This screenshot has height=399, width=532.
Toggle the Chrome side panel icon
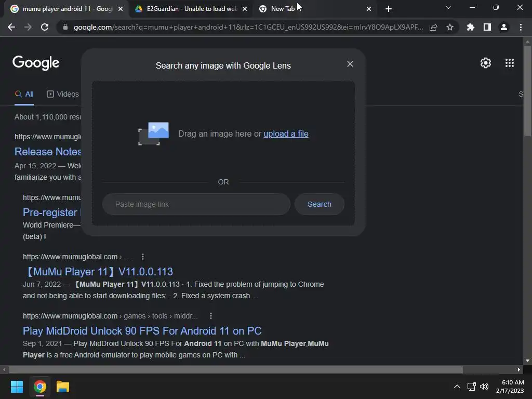487,27
